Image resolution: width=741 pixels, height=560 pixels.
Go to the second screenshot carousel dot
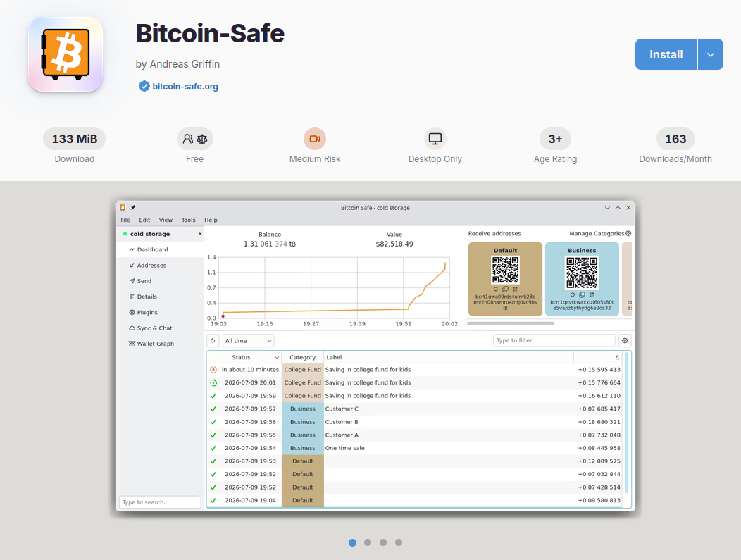click(368, 542)
